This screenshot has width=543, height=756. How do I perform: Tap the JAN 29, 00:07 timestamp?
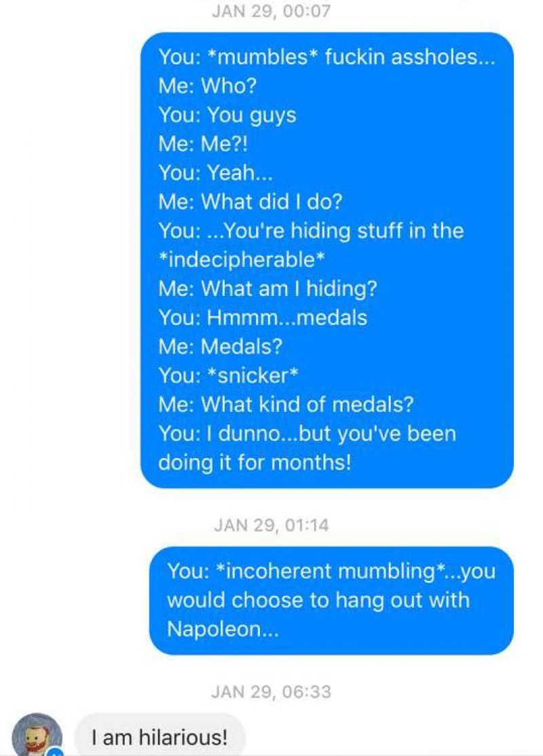(271, 11)
